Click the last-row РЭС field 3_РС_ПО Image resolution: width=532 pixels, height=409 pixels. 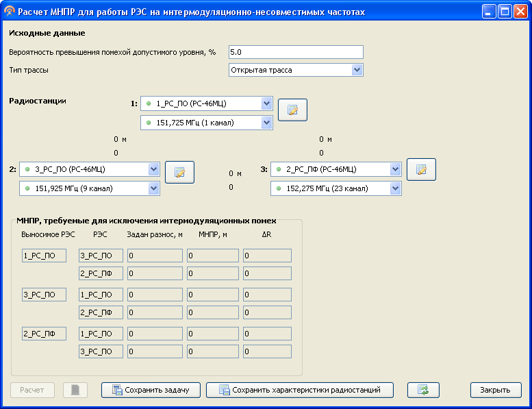[101, 351]
